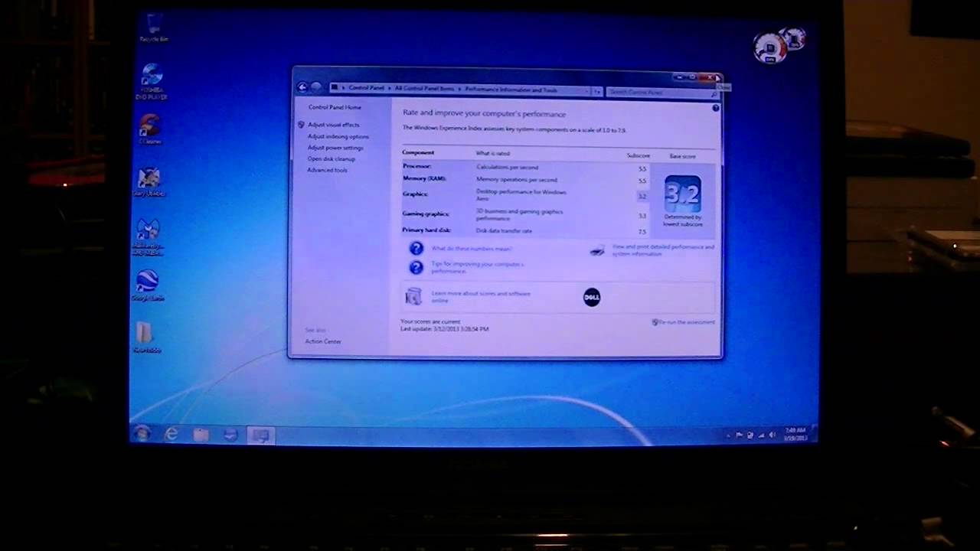Image resolution: width=980 pixels, height=551 pixels.
Task: Launch Internet Explorer from the taskbar
Action: [x=171, y=435]
